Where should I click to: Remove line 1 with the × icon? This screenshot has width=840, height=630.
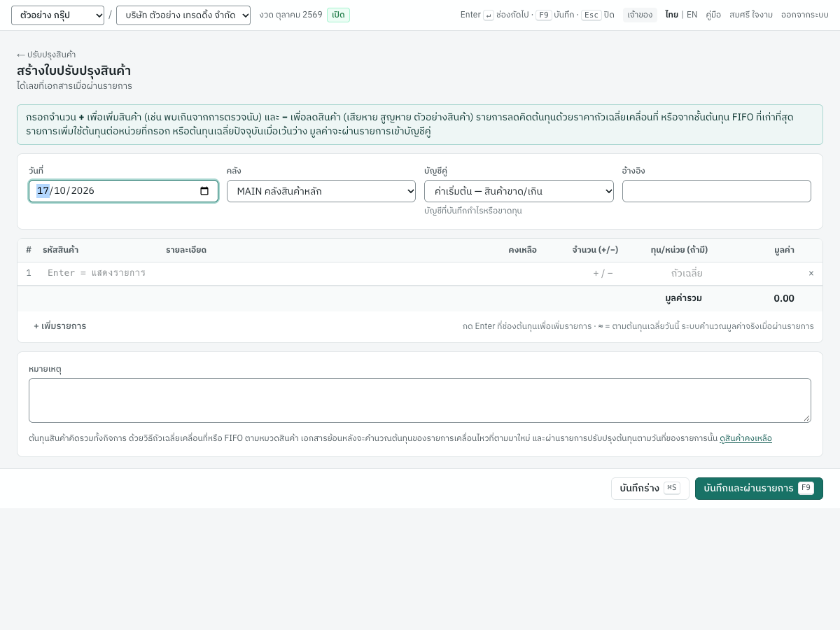point(811,273)
